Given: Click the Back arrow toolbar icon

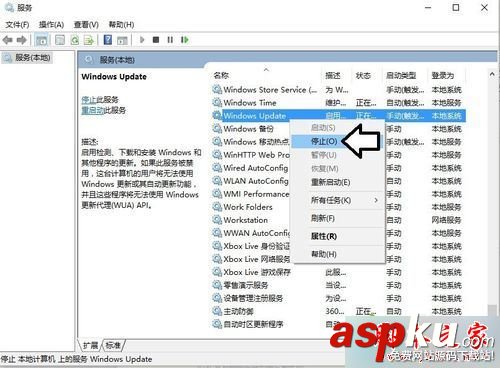Looking at the screenshot, I should tap(8, 40).
